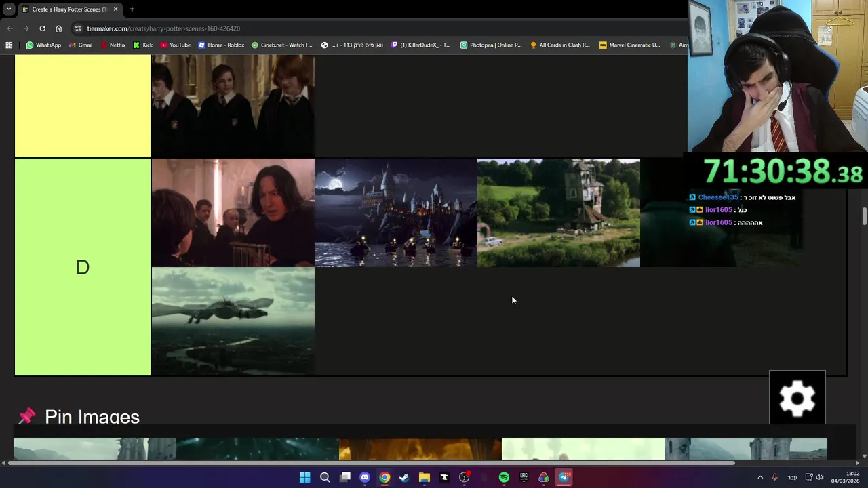Reload the tiermaker page
Image resolution: width=868 pixels, height=488 pixels.
(x=42, y=28)
